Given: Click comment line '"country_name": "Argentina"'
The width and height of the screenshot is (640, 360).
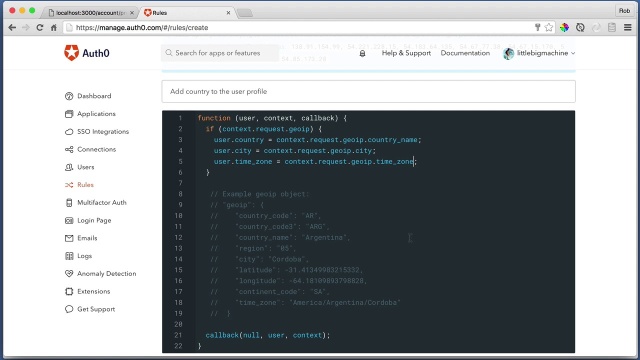Looking at the screenshot, I should point(292,238).
